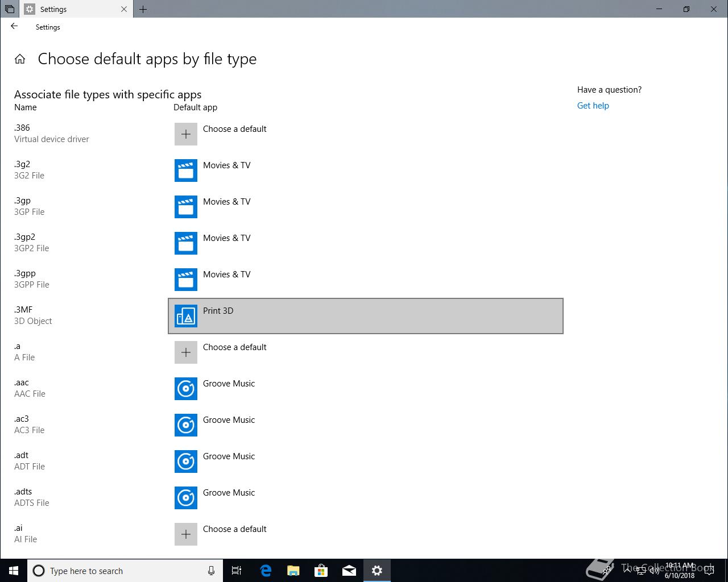Screen dimensions: 728x582
Task: Choose a default app for .a files
Action: (365, 352)
